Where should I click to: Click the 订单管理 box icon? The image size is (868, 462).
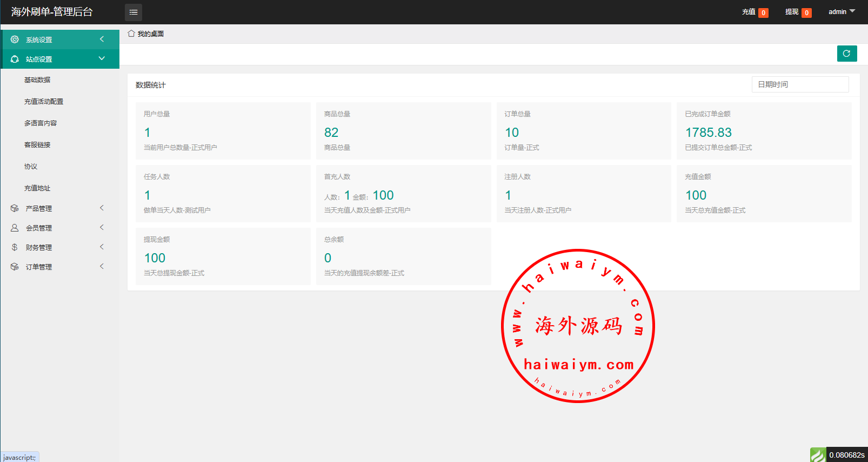pyautogui.click(x=15, y=267)
